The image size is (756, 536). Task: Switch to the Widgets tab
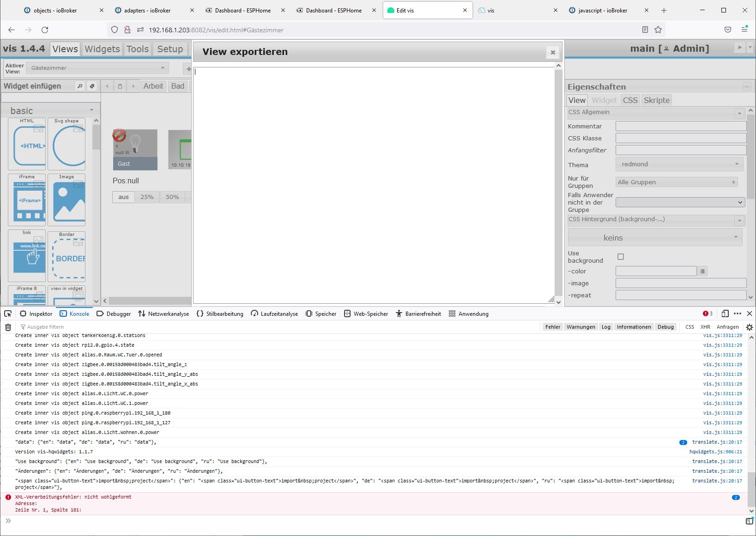pos(102,48)
